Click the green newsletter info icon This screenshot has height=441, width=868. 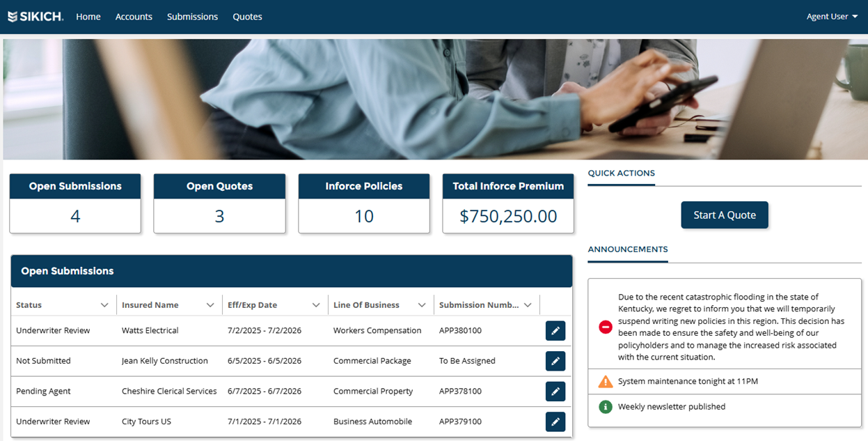click(606, 407)
